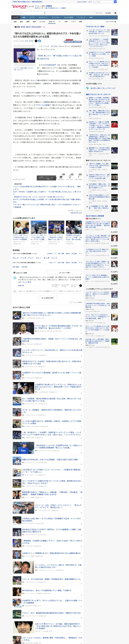Click the Yahoo! JAPAN News logo
The width and height of the screenshot is (129, 644).
pyautogui.click(x=23, y=7)
